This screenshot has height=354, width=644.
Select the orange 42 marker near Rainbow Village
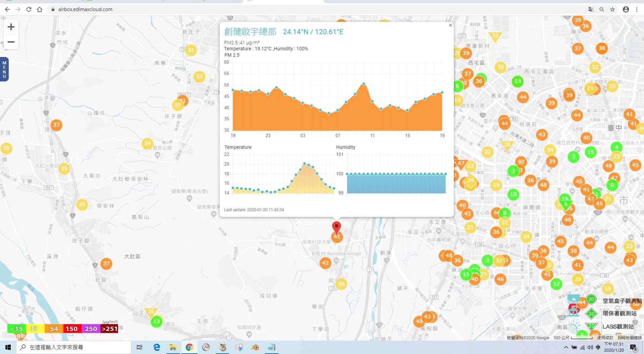click(x=325, y=263)
